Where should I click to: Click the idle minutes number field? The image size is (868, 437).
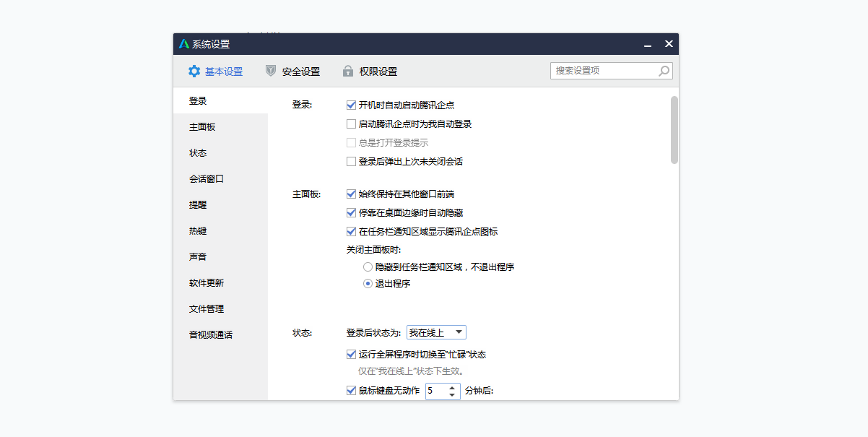(436, 391)
